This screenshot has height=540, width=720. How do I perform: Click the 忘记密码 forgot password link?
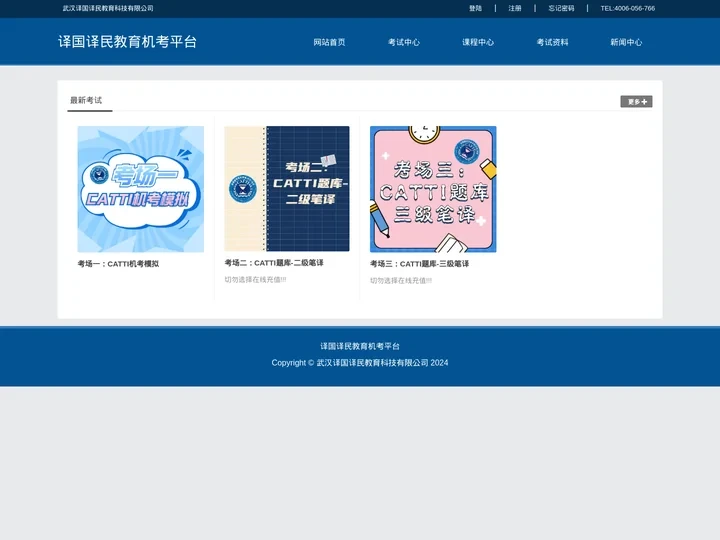click(561, 8)
